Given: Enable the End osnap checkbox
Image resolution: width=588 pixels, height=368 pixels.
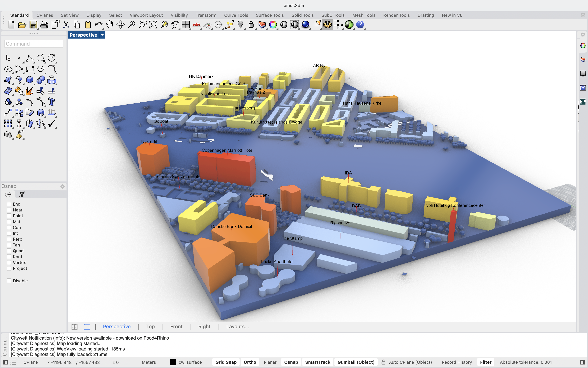Looking at the screenshot, I should [9, 204].
